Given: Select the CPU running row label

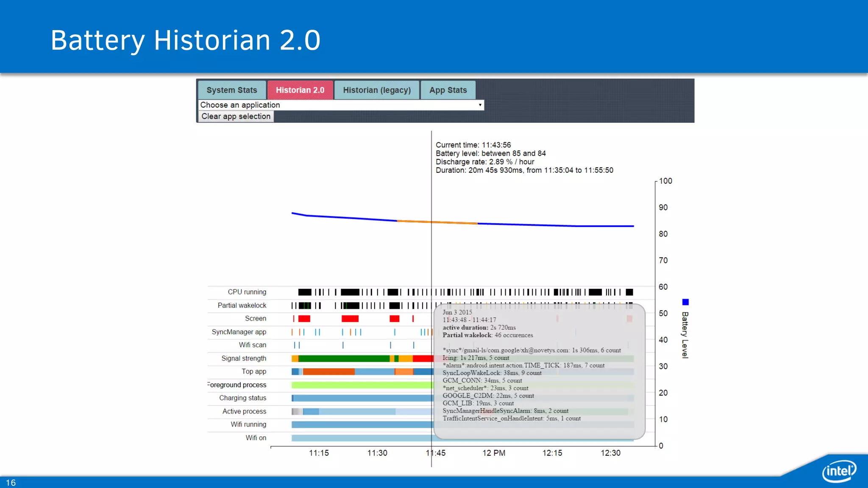Looking at the screenshot, I should 247,292.
